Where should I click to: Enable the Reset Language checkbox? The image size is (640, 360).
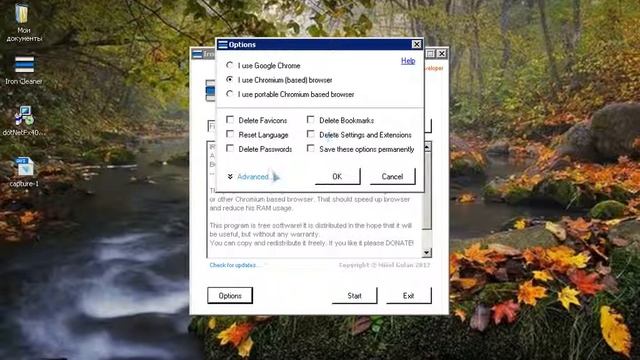pos(230,134)
